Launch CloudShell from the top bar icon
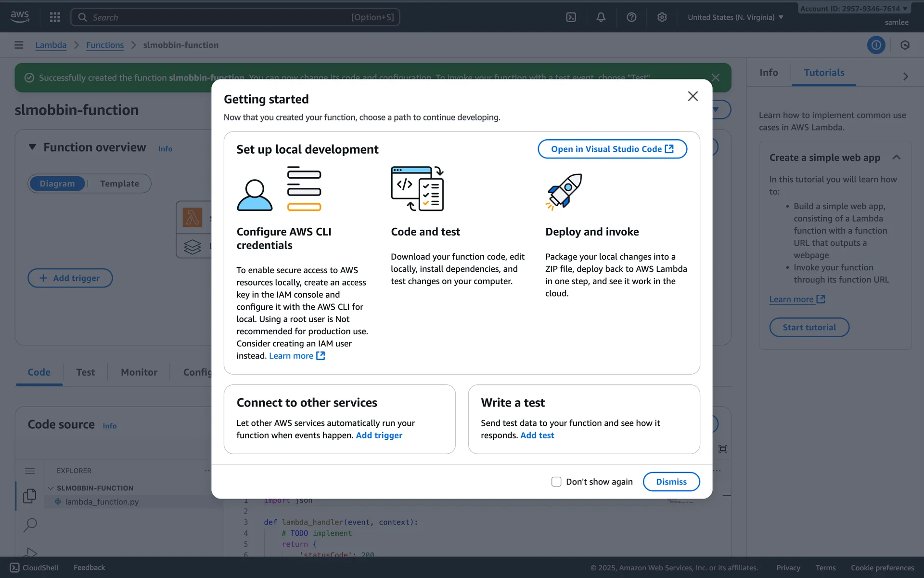Screen dimensions: 924x578 click(571, 17)
